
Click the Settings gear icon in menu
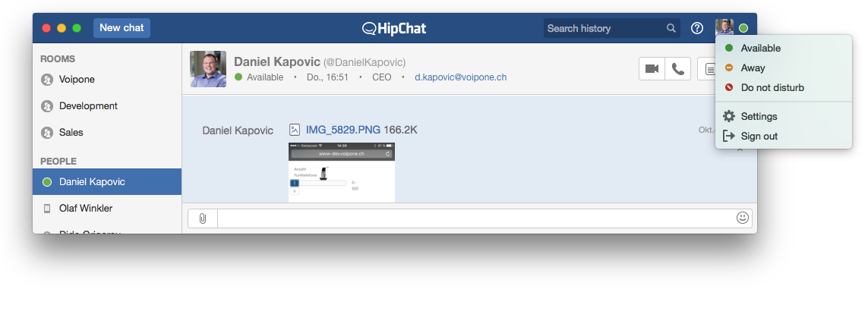729,116
